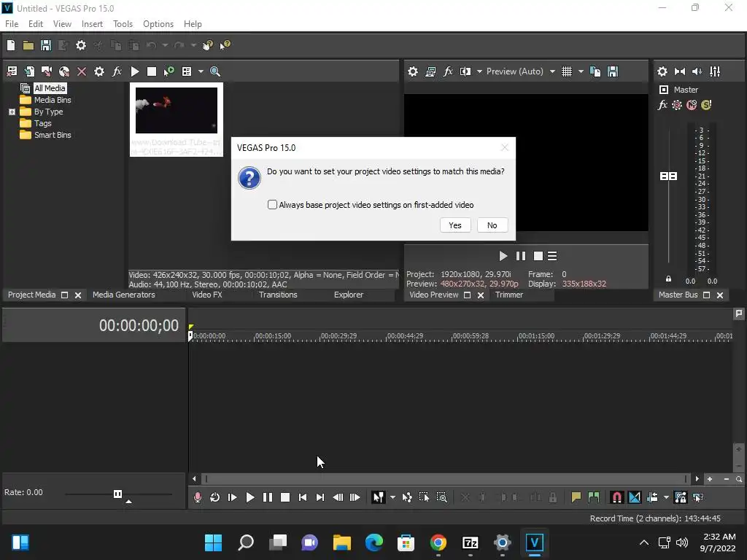Expand the By Type tree node
Viewport: 747px width, 560px height.
[x=12, y=112]
